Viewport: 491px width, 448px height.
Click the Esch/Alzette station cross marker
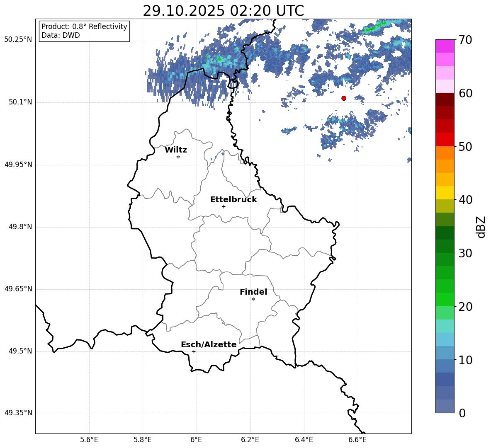click(194, 351)
